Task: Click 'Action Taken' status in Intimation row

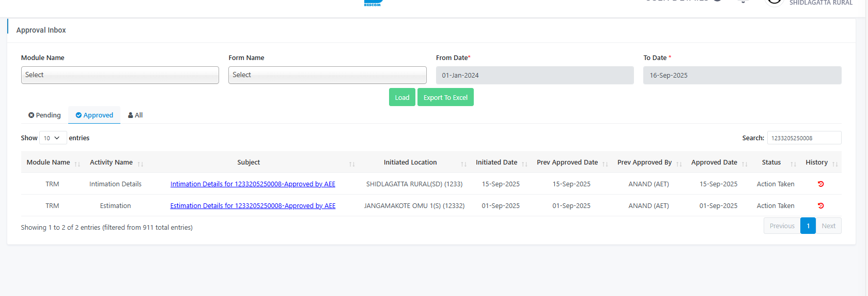Action: tap(776, 184)
